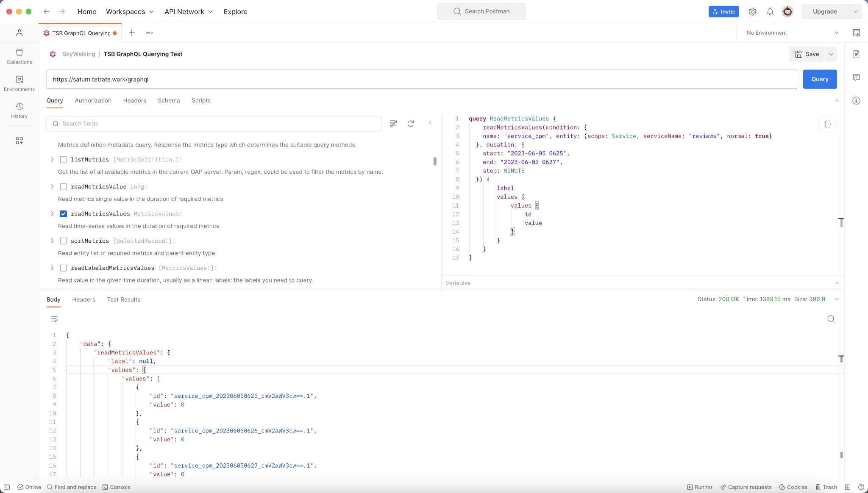Click the collapse query panel icon

(x=430, y=123)
